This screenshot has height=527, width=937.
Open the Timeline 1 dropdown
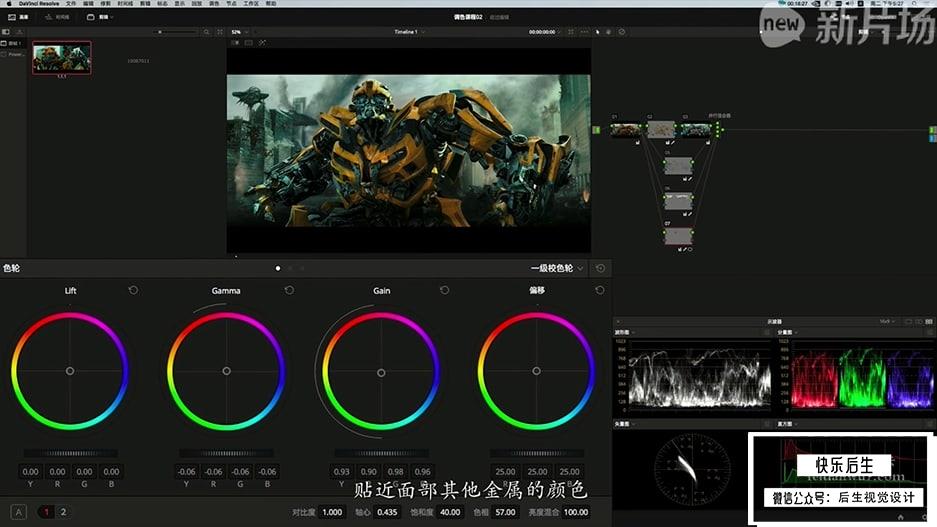pos(409,32)
